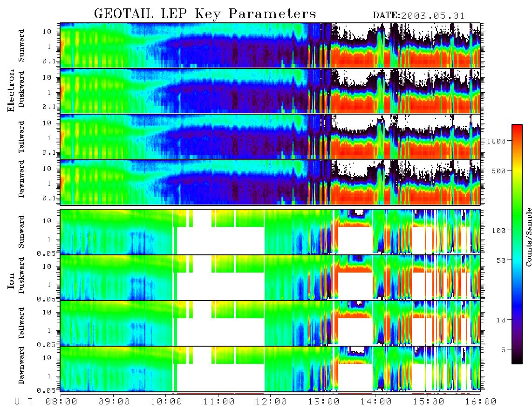Click the 'GEOTAIL LEP Key Parameters' title
This screenshot has width=532, height=410.
pyautogui.click(x=205, y=14)
